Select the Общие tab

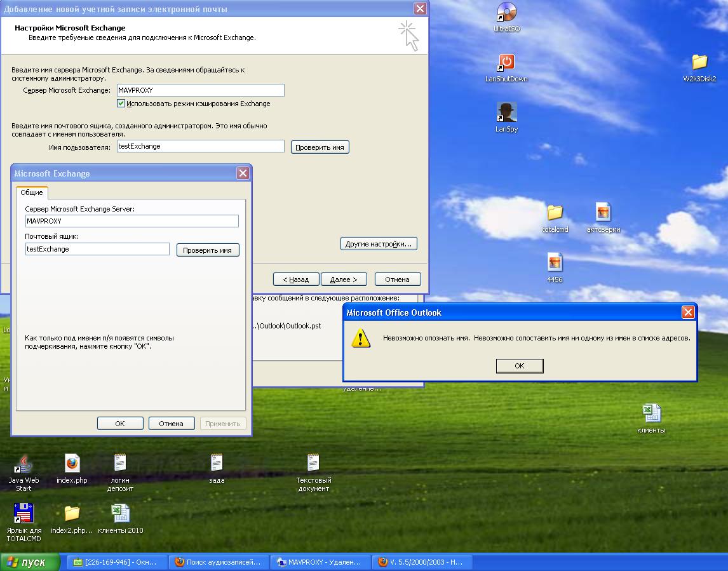(x=32, y=192)
